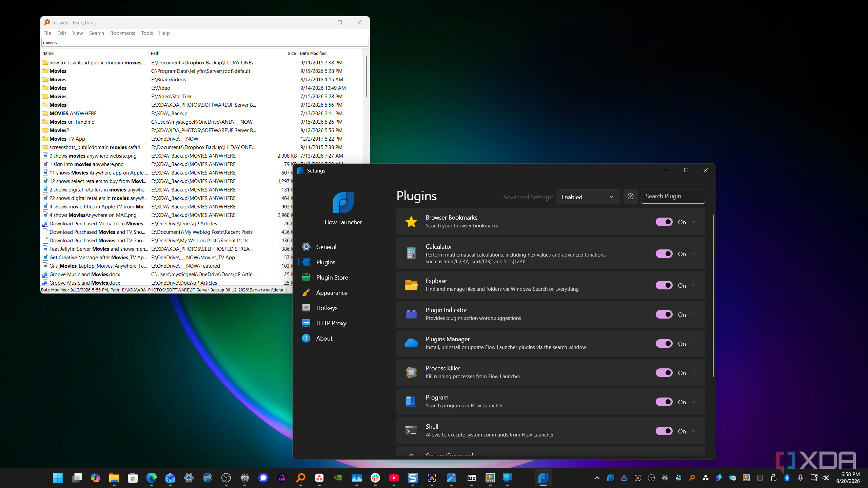Screen dimensions: 868x488
Task: Disable the Calculator plugin toggle
Action: point(664,254)
